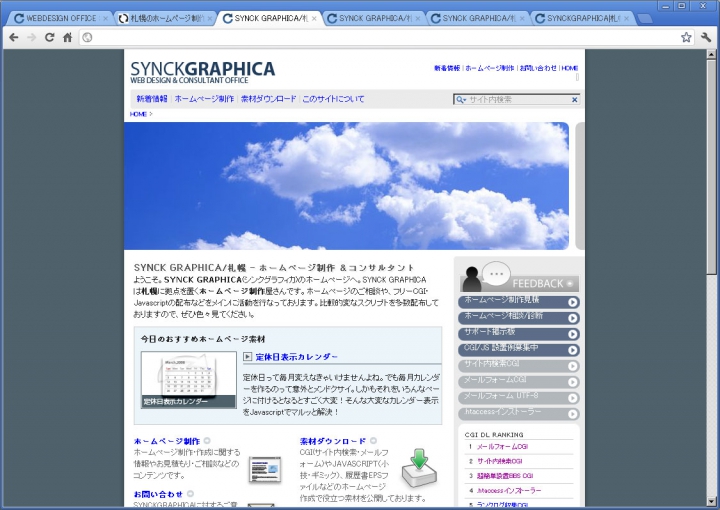720x510 pixels.
Task: Switch to the last SYNCKGRAPHICA tab
Action: coord(581,18)
